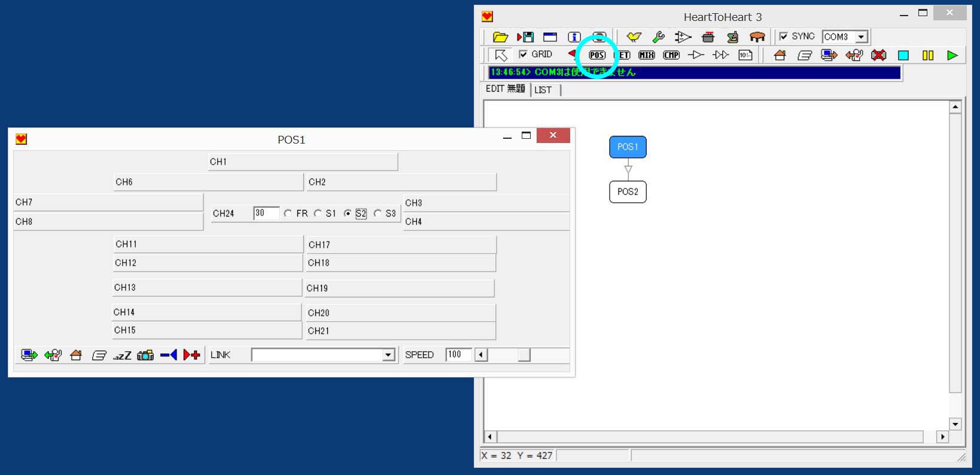980x475 pixels.
Task: Click the robot read icon in POS1 window
Action: 53,355
